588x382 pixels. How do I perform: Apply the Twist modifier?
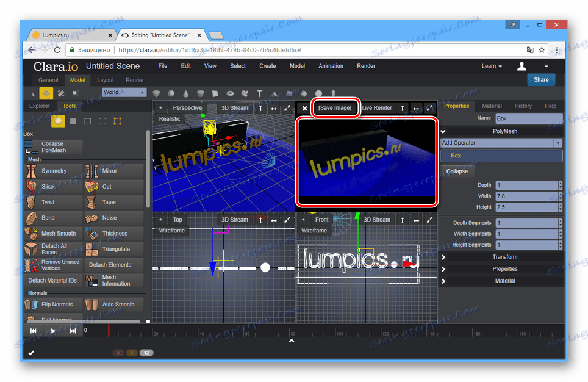pos(53,202)
